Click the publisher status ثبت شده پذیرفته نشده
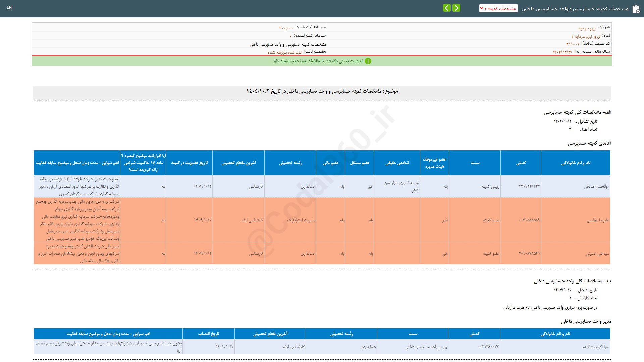This screenshot has height=362, width=644. click(284, 52)
